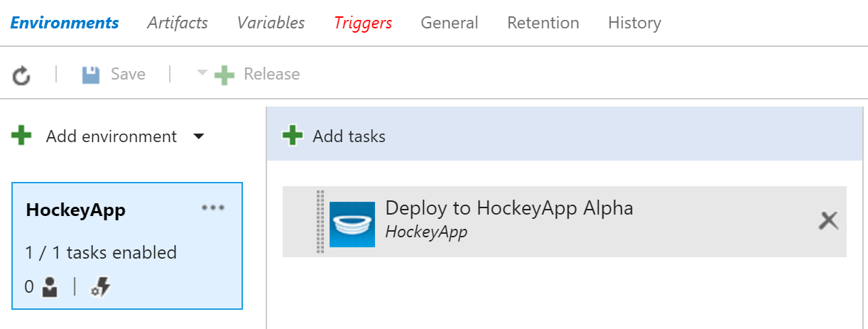Click the green plus beside Add tasks
Image resolution: width=868 pixels, height=329 pixels.
[293, 136]
